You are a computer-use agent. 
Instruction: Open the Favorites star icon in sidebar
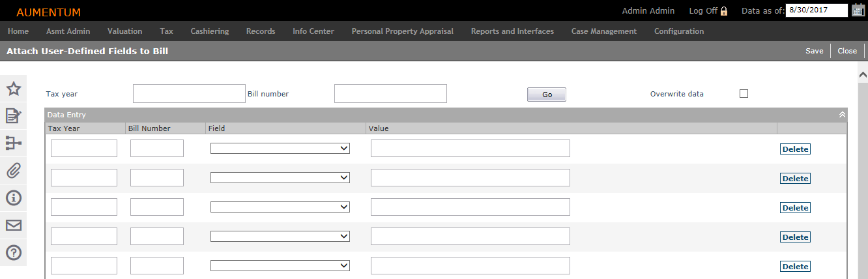(14, 89)
